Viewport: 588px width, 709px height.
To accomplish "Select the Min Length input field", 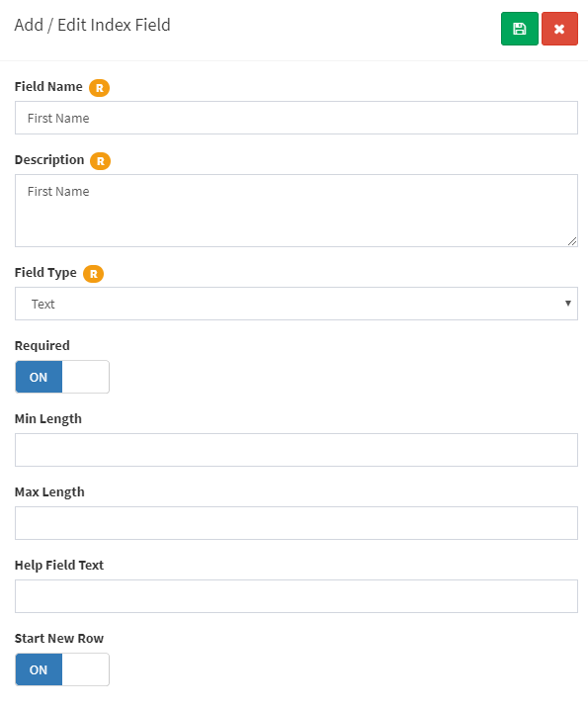I will [x=296, y=450].
